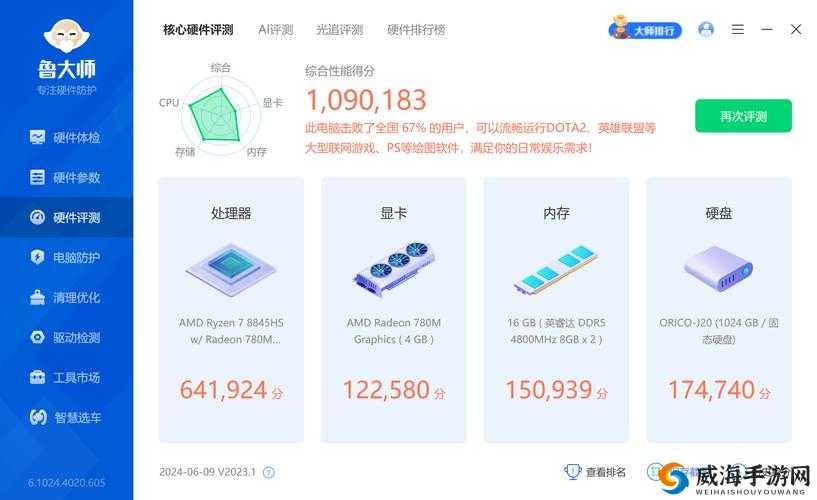Click the trophy icon next to 查看排名
This screenshot has width=817, height=500.
pos(572,472)
